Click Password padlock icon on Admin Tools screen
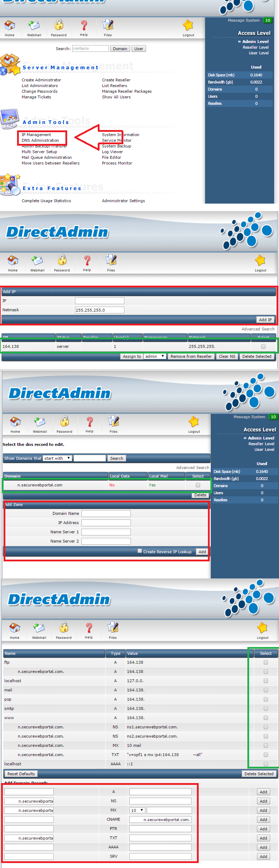The height and width of the screenshot is (868, 279). tap(59, 25)
